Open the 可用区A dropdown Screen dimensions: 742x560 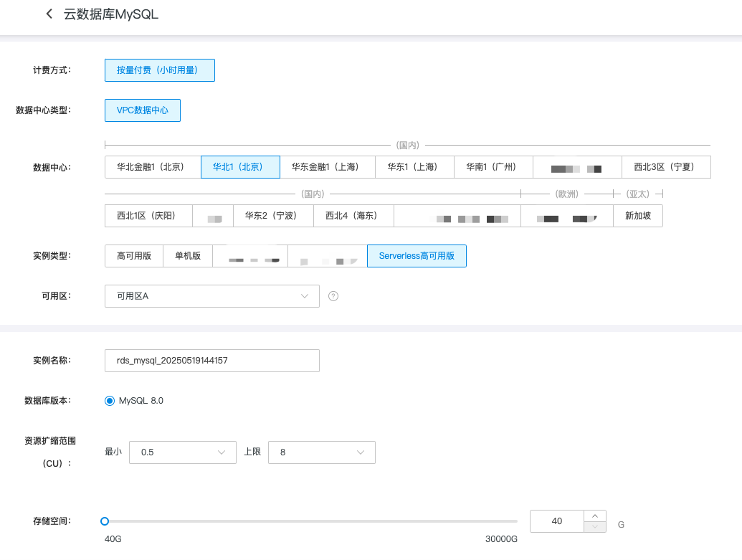[x=211, y=296]
